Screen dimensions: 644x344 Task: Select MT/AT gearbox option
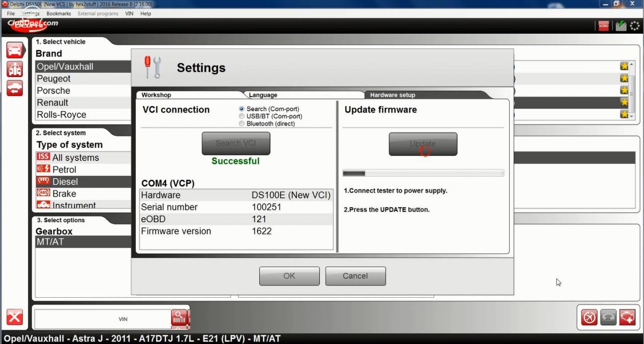[x=83, y=242]
